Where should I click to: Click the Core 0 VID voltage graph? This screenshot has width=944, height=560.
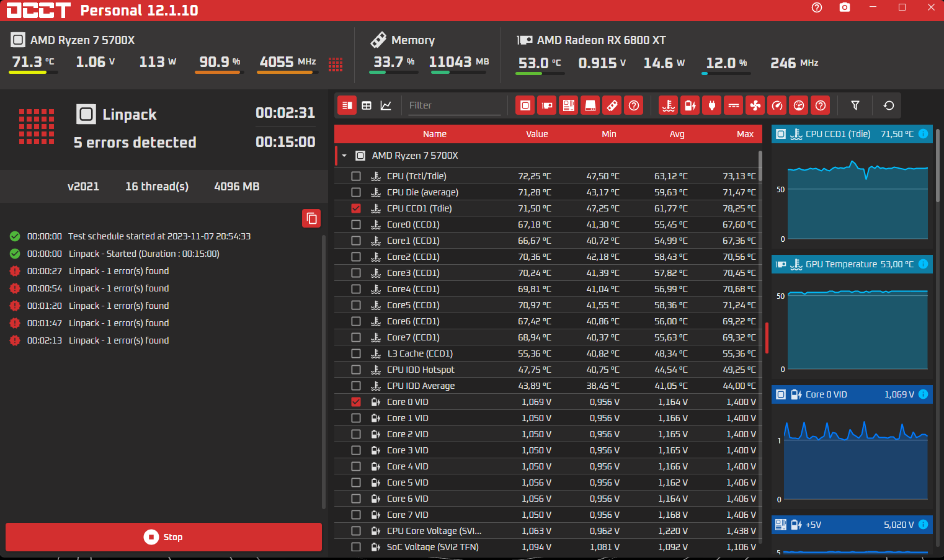(x=856, y=460)
